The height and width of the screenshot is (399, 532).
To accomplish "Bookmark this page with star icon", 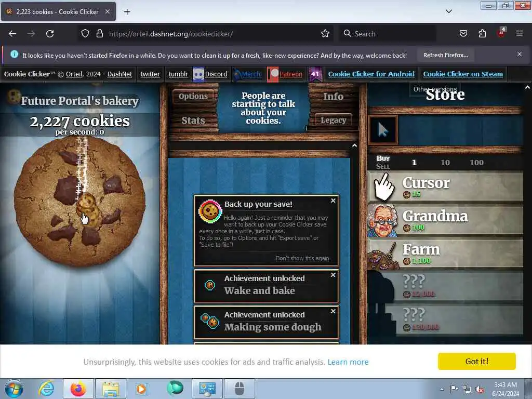I will click(x=325, y=34).
